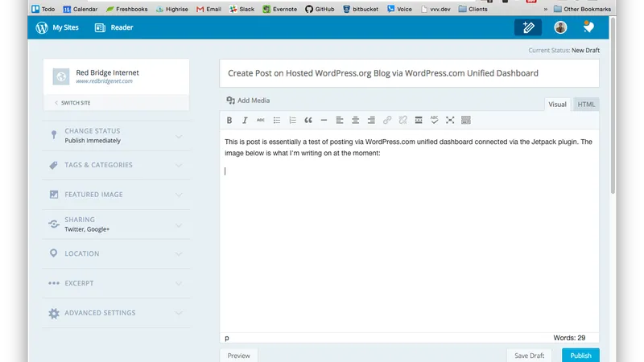
Task: Expand the Tags & Categories section
Action: [x=116, y=165]
